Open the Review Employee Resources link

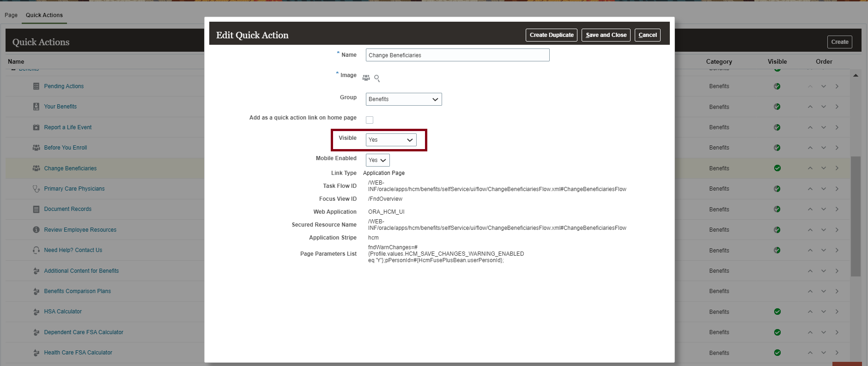click(x=80, y=230)
